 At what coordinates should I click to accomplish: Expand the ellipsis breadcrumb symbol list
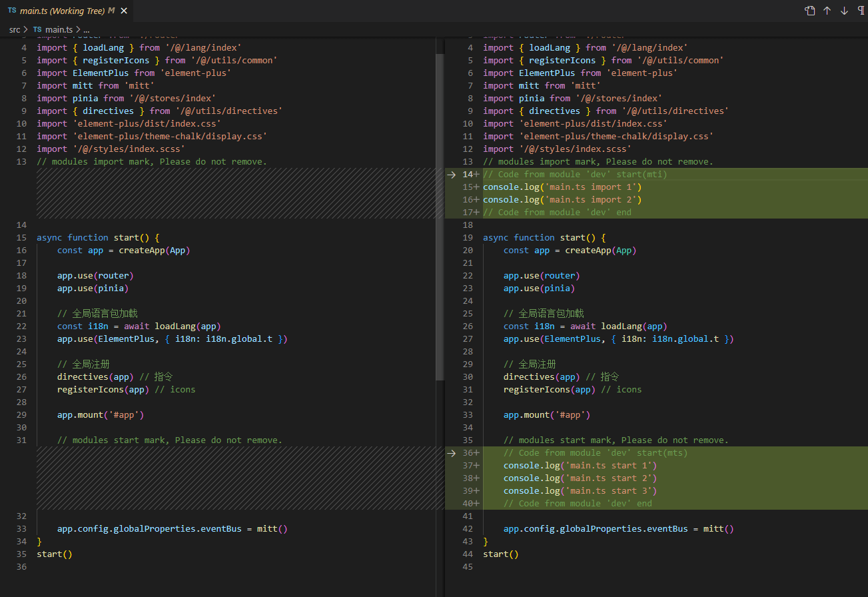coord(86,29)
